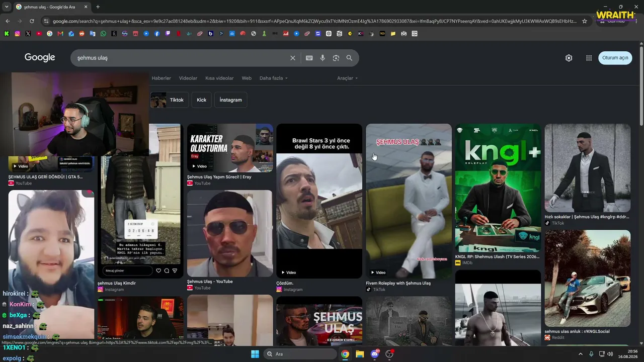
Task: Open 'şehmus Ulaş Kimdir' Instagram result
Action: [x=117, y=283]
